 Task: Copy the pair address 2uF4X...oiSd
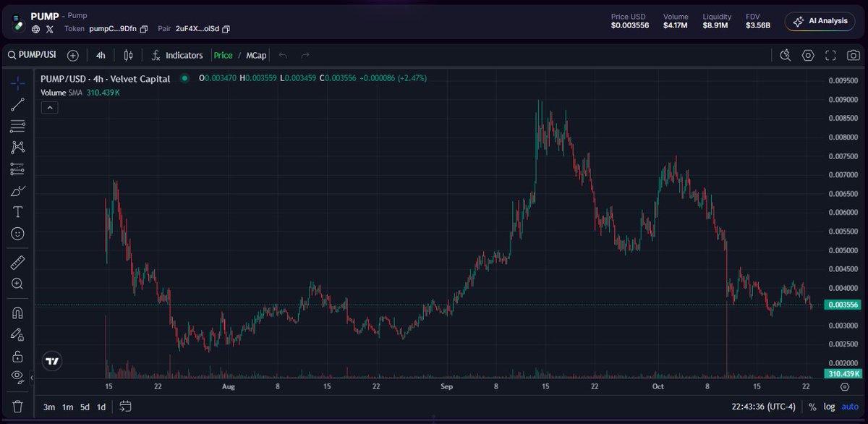point(226,30)
